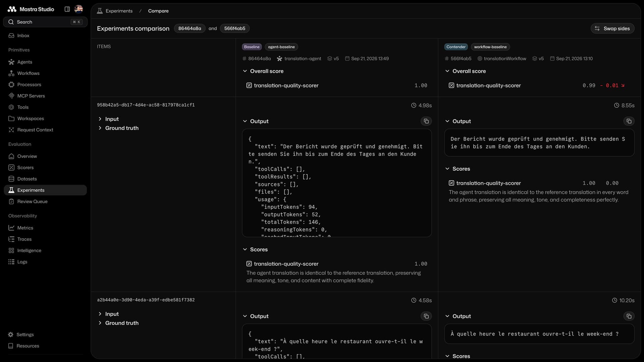Collapse contender Scores for item 958b42a5

coord(458,169)
